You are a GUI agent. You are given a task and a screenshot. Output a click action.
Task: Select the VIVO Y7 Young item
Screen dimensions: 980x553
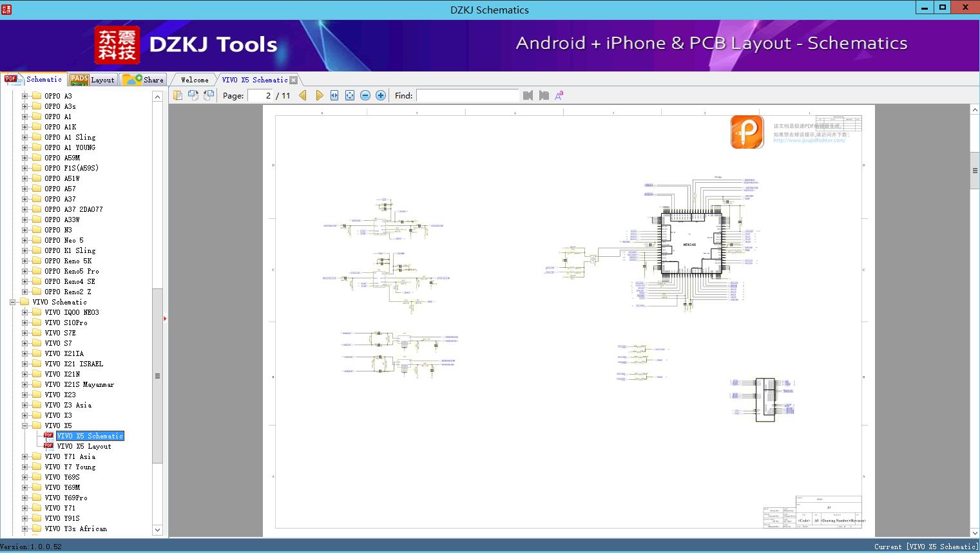pyautogui.click(x=70, y=467)
